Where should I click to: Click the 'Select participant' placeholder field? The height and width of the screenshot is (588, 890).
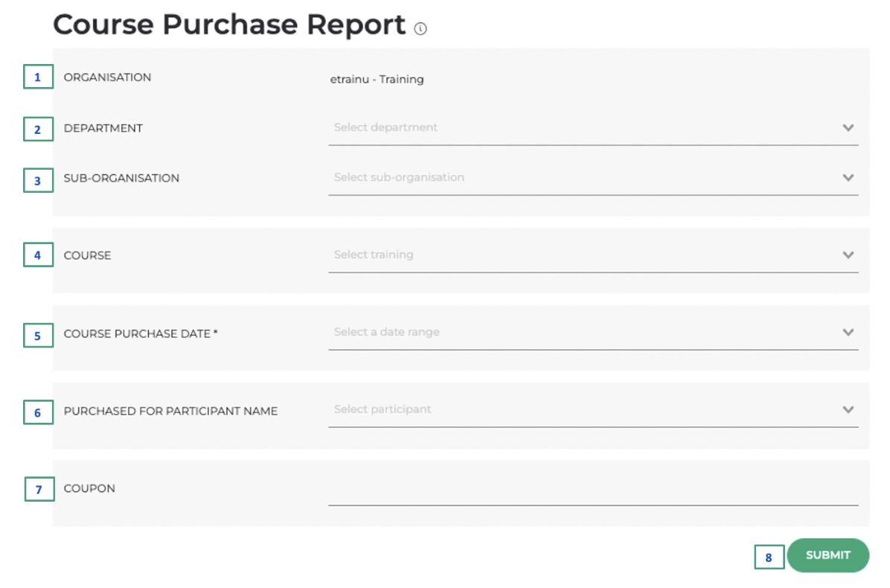[382, 409]
